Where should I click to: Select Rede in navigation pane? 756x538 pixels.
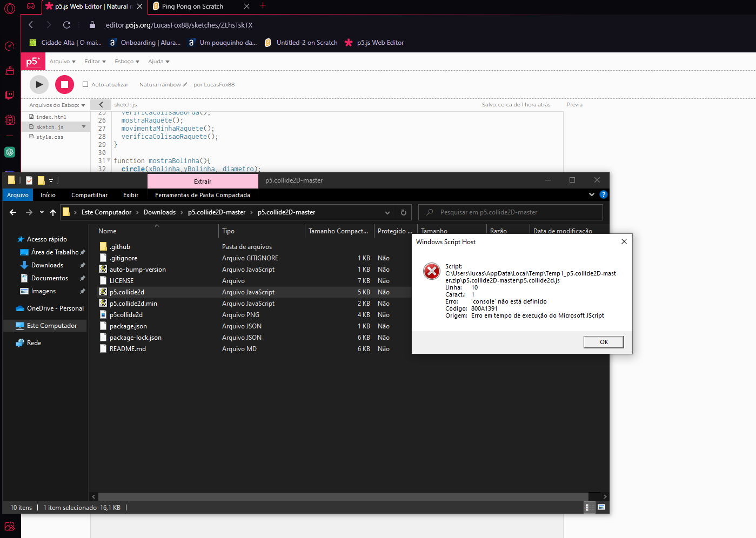[x=34, y=343]
